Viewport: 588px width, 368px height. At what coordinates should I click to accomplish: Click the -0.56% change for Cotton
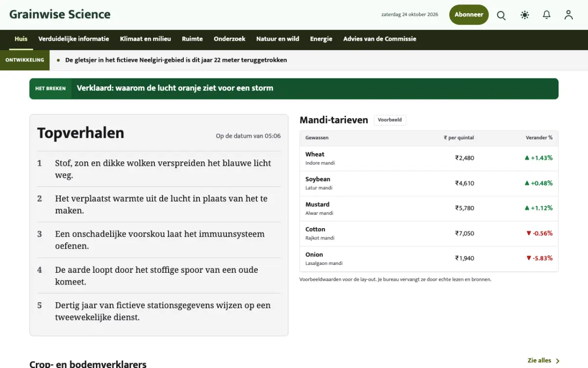pyautogui.click(x=539, y=233)
